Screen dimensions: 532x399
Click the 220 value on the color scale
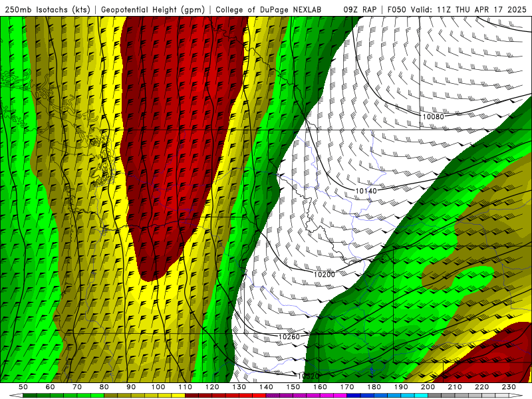click(482, 387)
